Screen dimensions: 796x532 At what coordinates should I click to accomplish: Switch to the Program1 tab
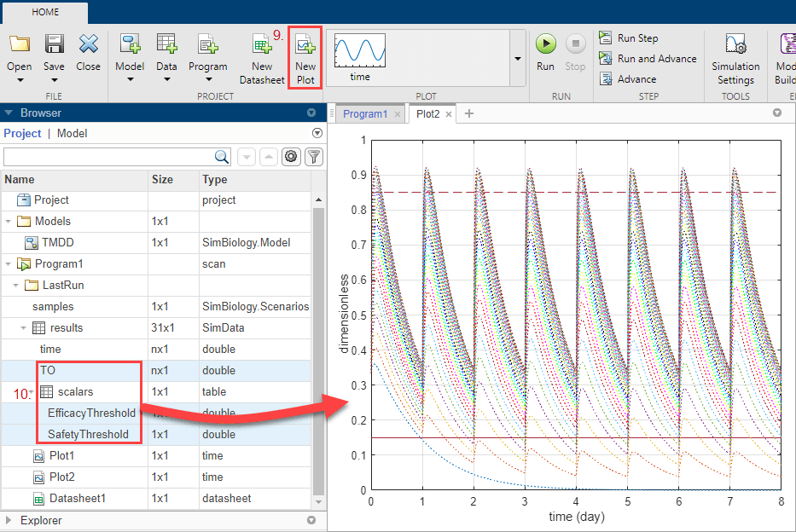pyautogui.click(x=365, y=113)
